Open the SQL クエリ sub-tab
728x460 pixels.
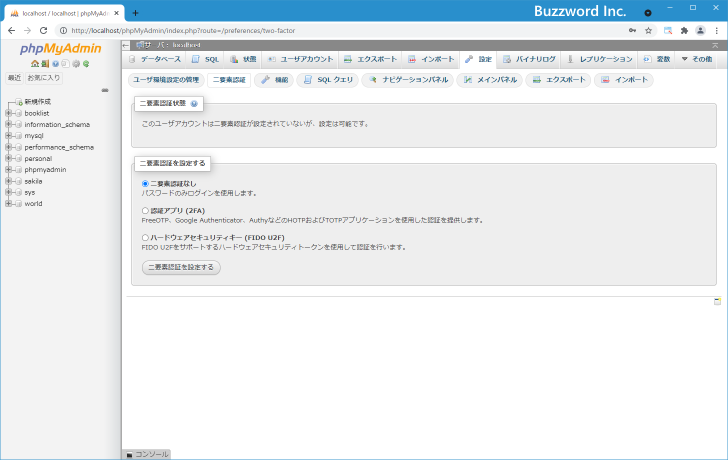click(x=328, y=80)
